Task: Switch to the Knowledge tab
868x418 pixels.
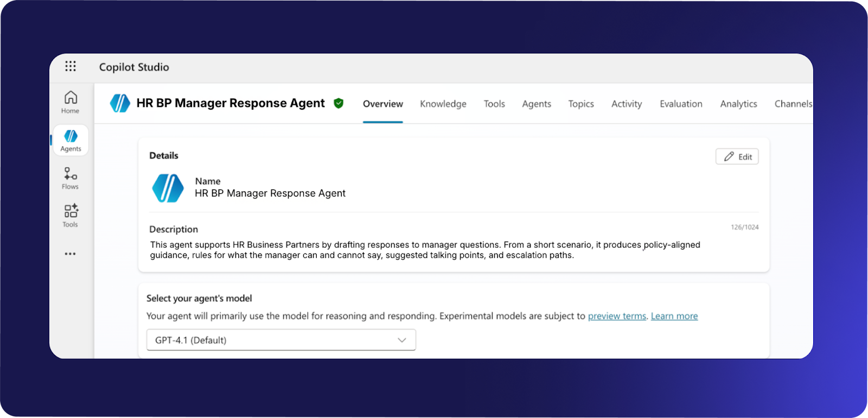Action: point(443,104)
